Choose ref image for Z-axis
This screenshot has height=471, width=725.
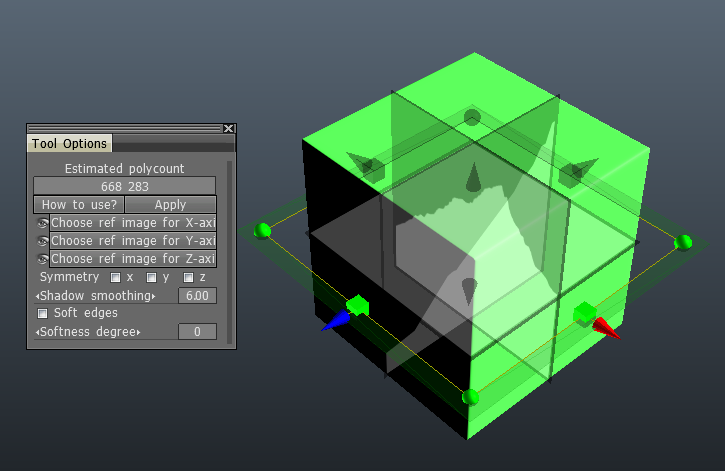(133, 259)
